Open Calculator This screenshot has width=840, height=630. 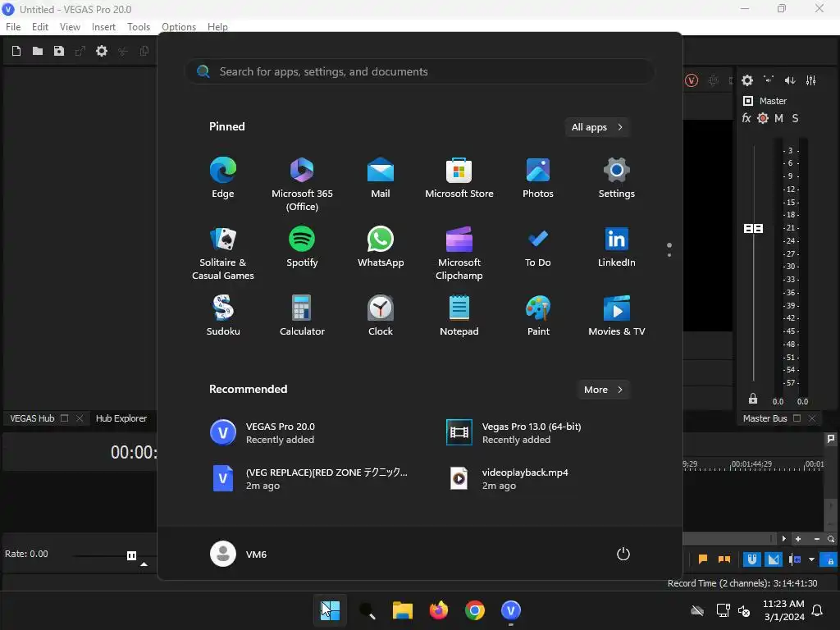coord(302,316)
